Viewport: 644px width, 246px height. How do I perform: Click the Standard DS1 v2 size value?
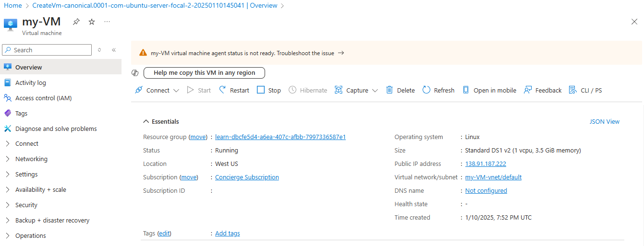523,150
